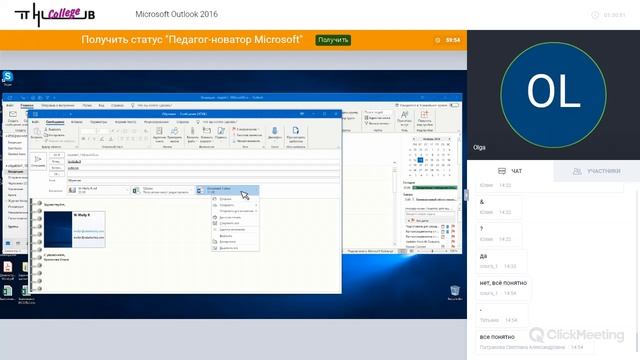Image resolution: width=640 pixels, height=360 pixels.
Task: Select the Вставка ribbon tab
Action: click(77, 122)
